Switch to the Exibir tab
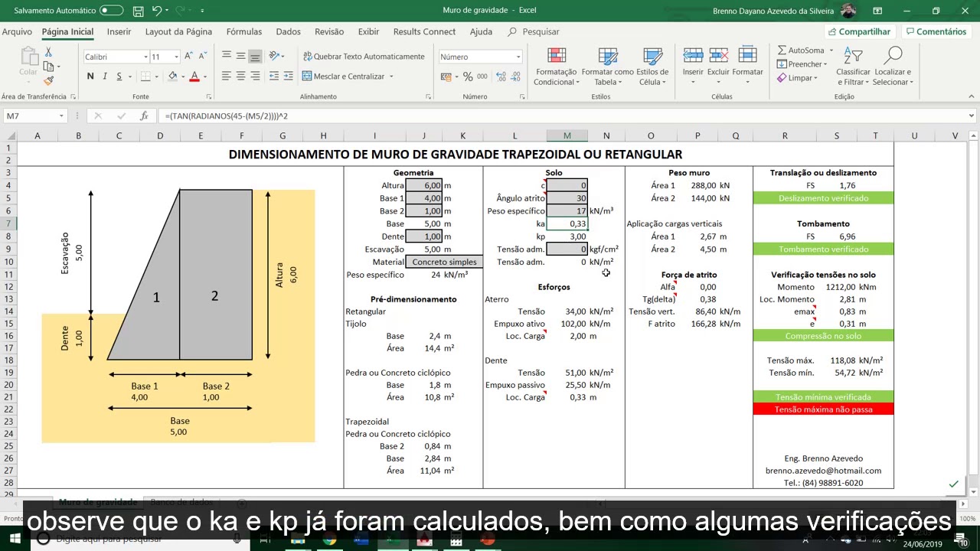This screenshot has width=980, height=551. (368, 31)
